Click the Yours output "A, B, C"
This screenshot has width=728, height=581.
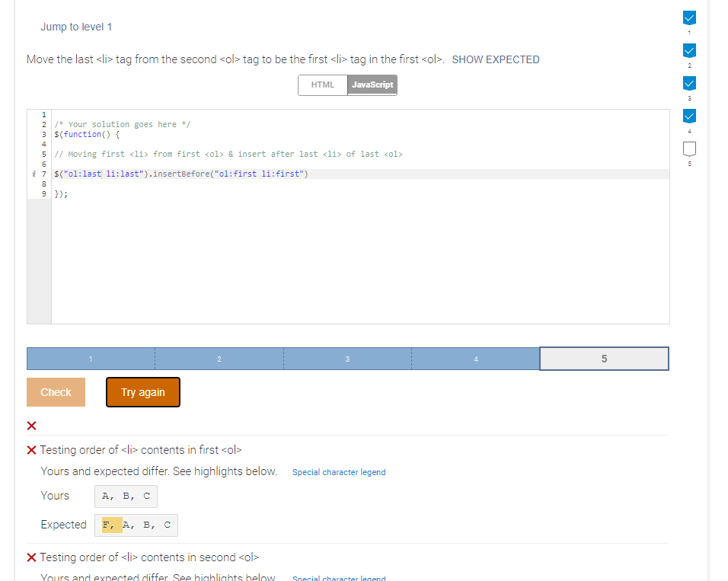pos(126,496)
